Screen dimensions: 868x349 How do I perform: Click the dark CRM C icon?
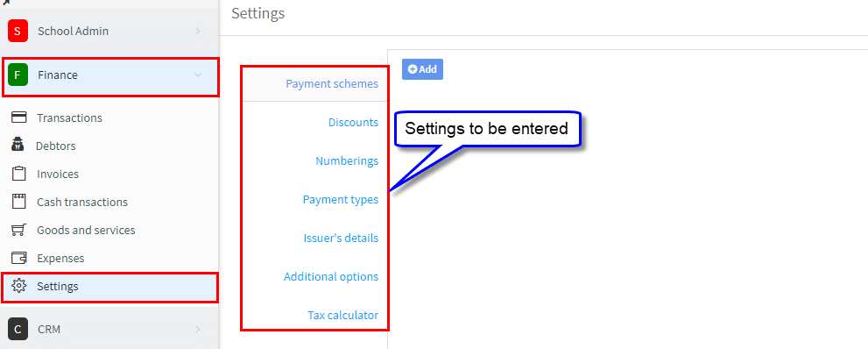pos(18,329)
